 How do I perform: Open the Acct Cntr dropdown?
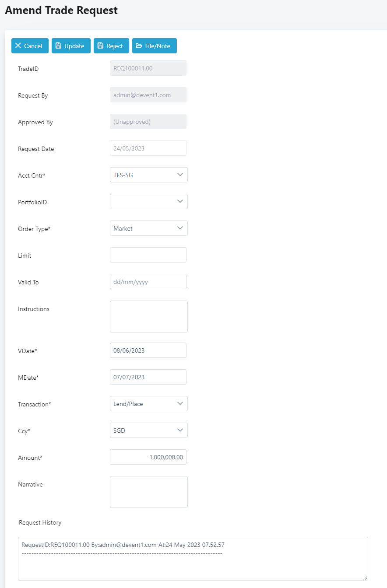pyautogui.click(x=148, y=175)
